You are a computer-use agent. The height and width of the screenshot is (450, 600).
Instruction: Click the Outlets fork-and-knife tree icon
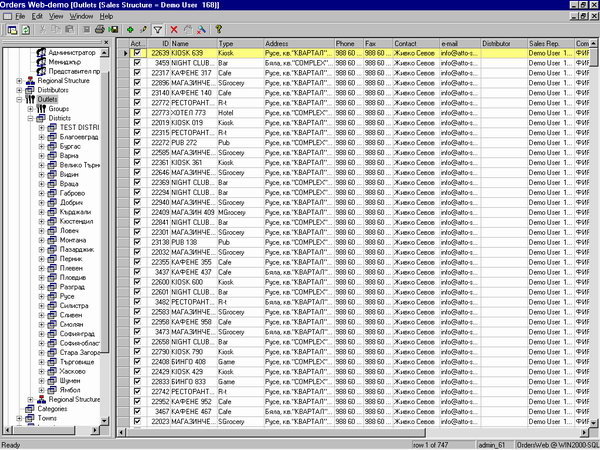pos(30,99)
